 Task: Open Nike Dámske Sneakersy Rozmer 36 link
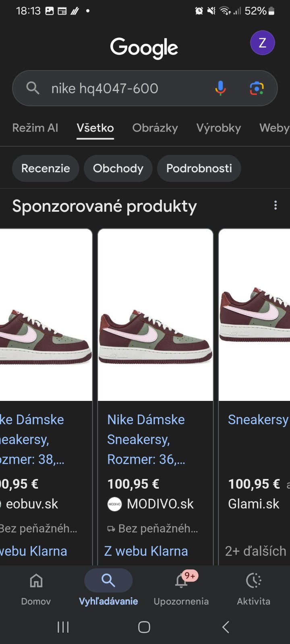[x=146, y=439]
